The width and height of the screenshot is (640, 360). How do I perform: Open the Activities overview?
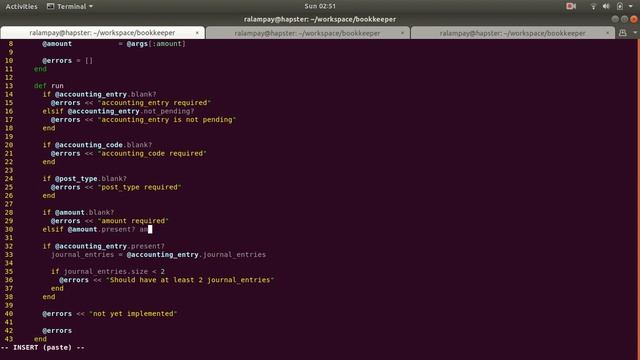[21, 7]
